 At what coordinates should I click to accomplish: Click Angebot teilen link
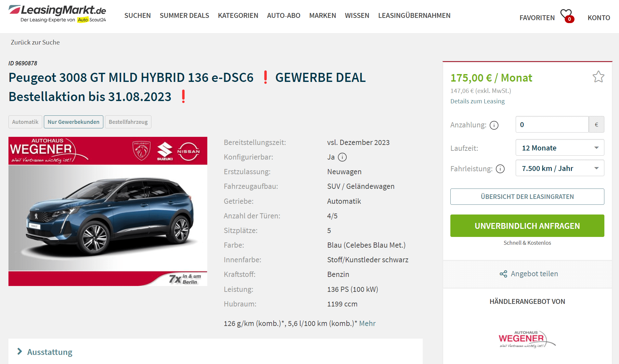pyautogui.click(x=534, y=274)
